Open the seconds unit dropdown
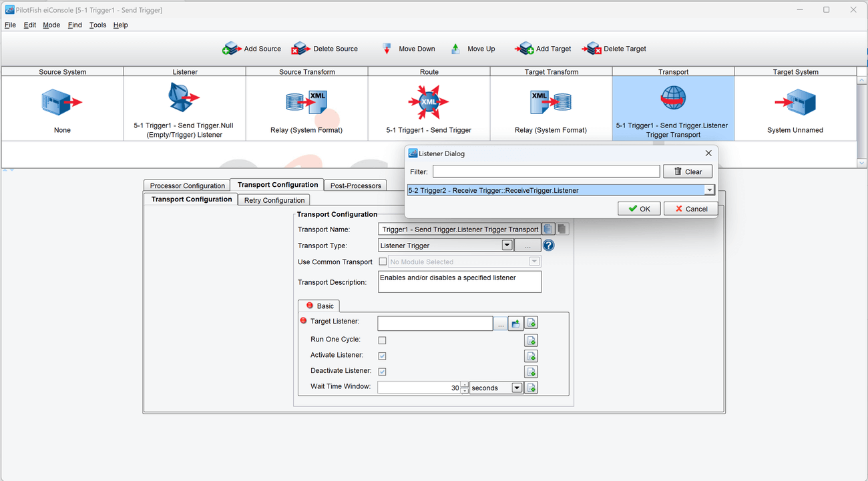The image size is (868, 481). pos(517,388)
